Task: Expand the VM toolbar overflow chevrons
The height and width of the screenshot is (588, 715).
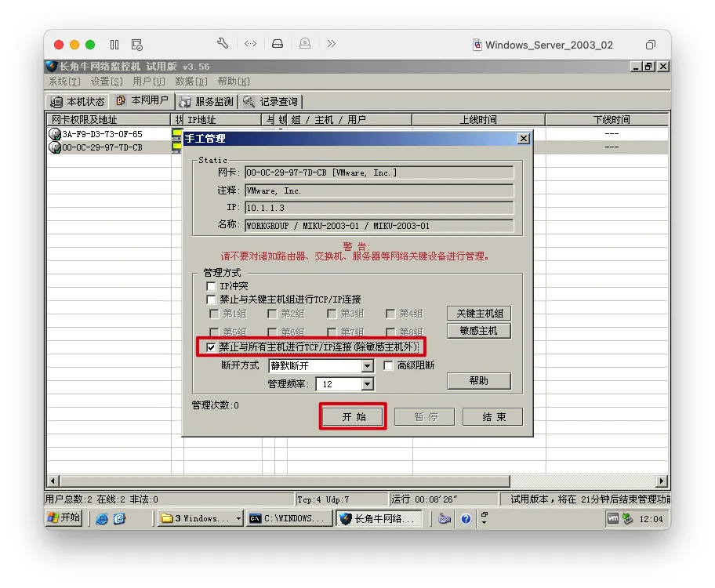Action: coord(332,43)
